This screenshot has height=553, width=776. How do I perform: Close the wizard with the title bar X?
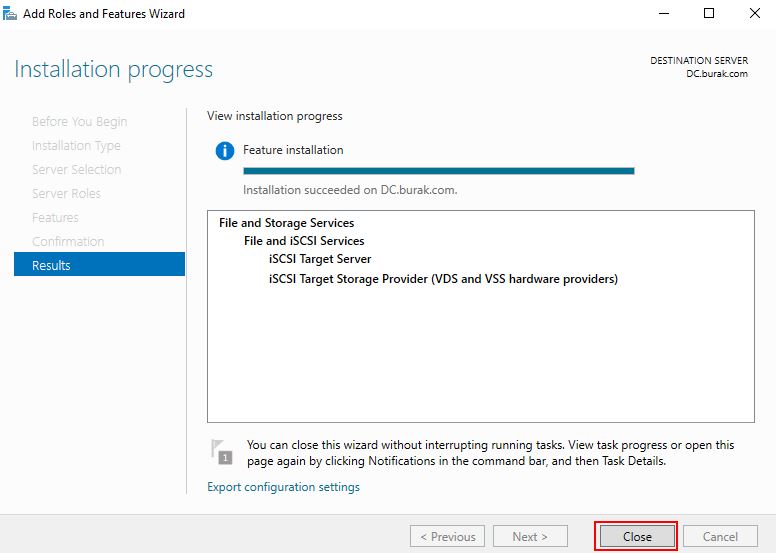pyautogui.click(x=754, y=13)
